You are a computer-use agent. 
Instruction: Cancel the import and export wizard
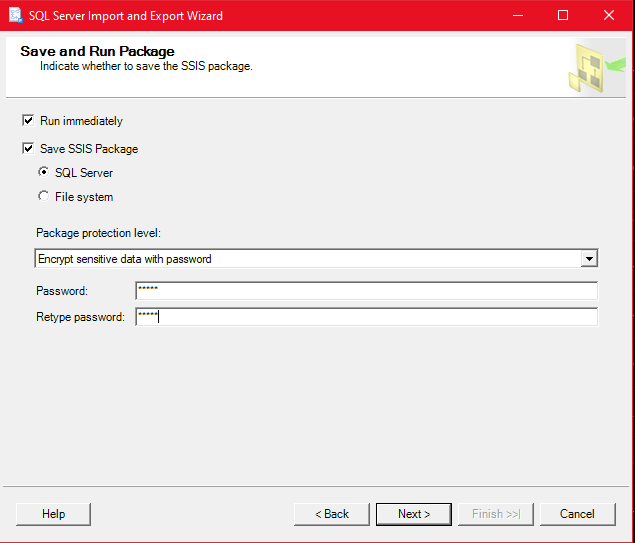577,514
